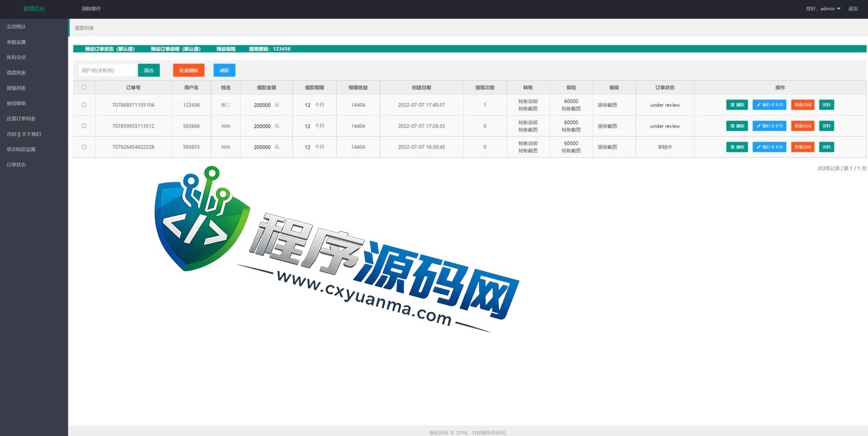Viewport: 868px width, 436px height.
Task: Click order number 707868571105104
Action: point(133,105)
